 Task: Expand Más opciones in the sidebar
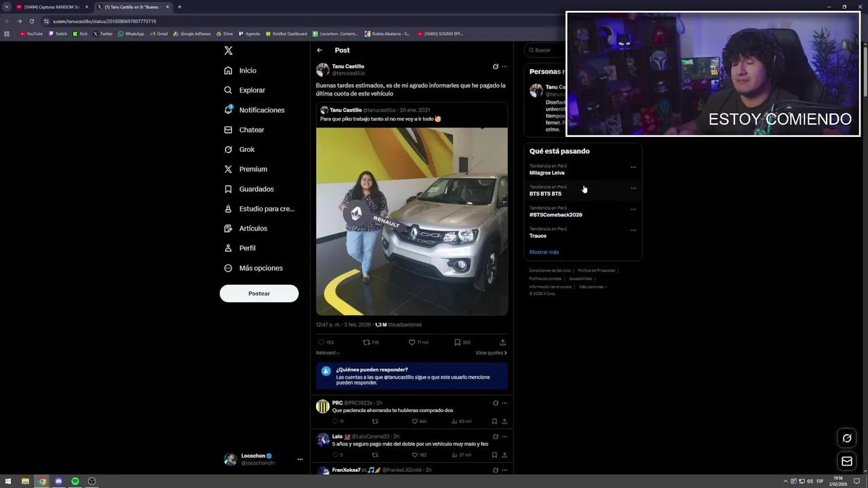pyautogui.click(x=253, y=268)
